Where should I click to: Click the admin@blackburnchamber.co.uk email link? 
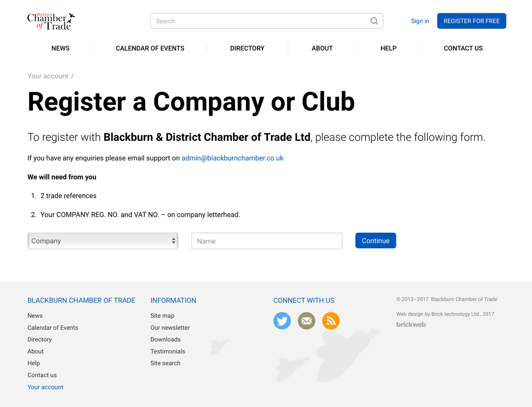[232, 158]
